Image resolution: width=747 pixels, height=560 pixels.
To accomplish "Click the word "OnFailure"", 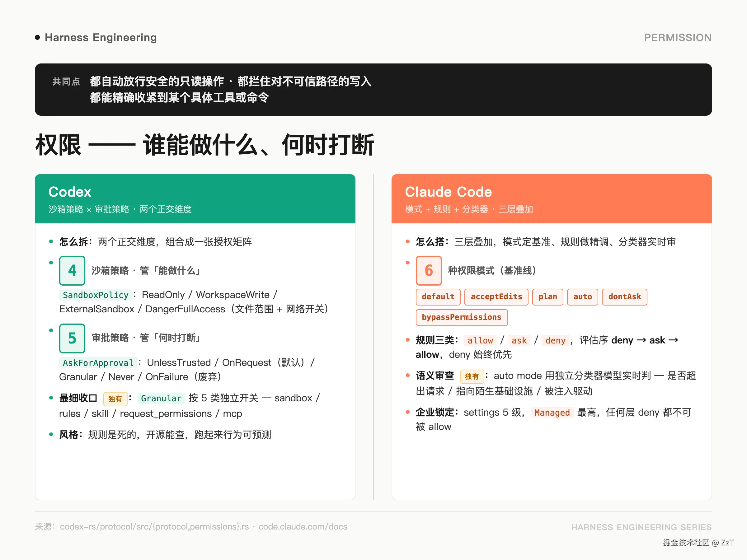I will (x=167, y=377).
